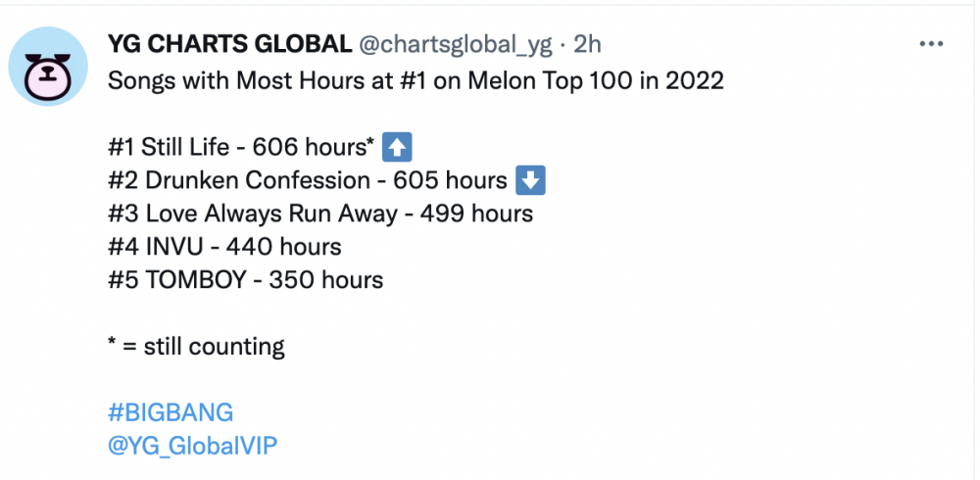Open the YG CHARTS GLOBAL profile avatar
Screen dimensions: 980x480
47,67
